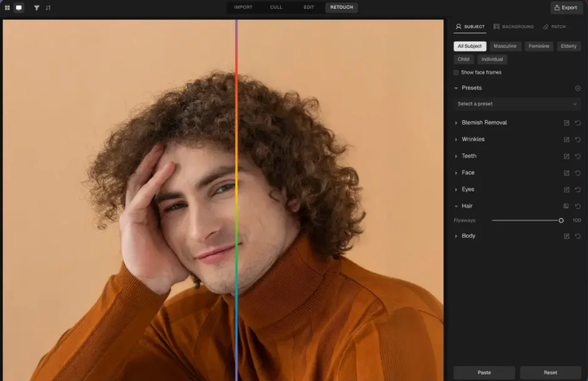Viewport: 588px width, 381px height.
Task: Click the edit icon for Teeth
Action: pyautogui.click(x=566, y=156)
